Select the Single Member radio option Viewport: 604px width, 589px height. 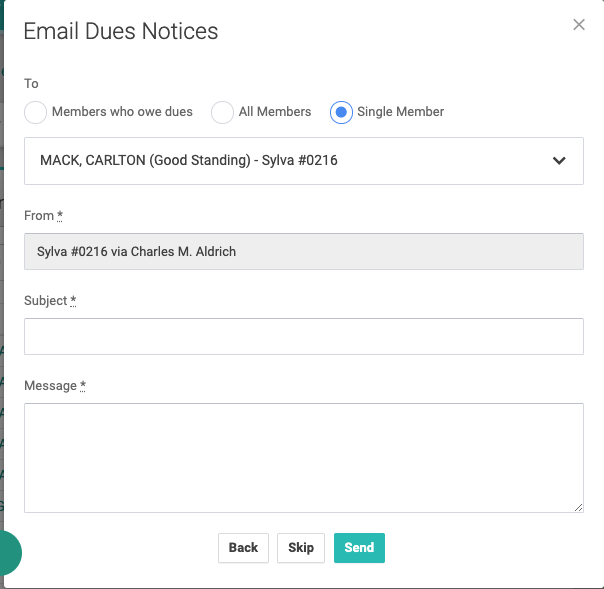tap(341, 112)
